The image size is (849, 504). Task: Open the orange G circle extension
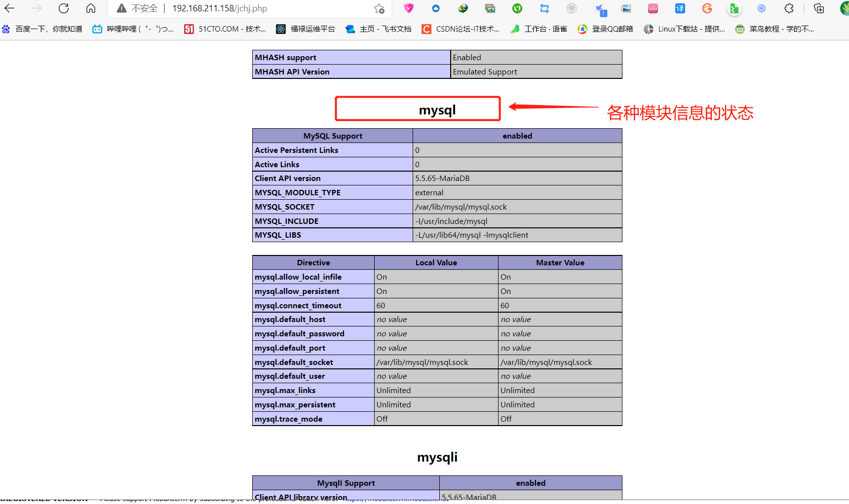pos(707,8)
